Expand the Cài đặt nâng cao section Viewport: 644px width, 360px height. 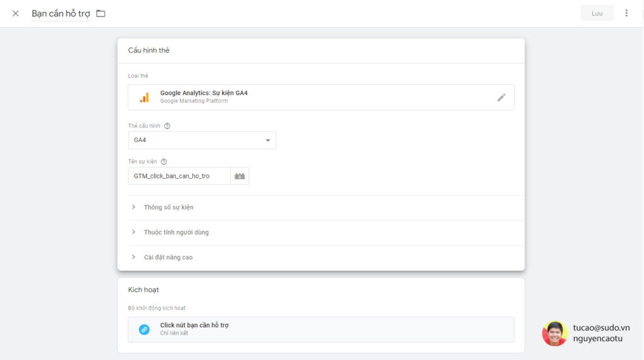[x=168, y=257]
